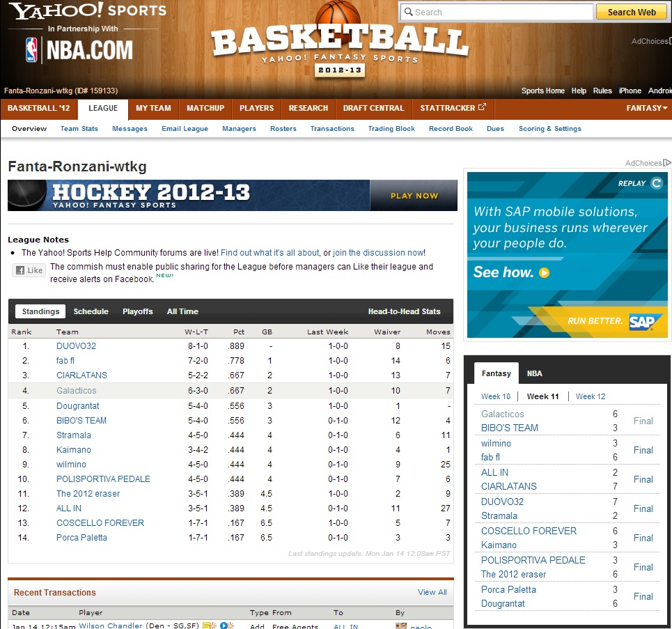
Task: Click the AdChoices triangle icon above SAP ad
Action: point(667,163)
